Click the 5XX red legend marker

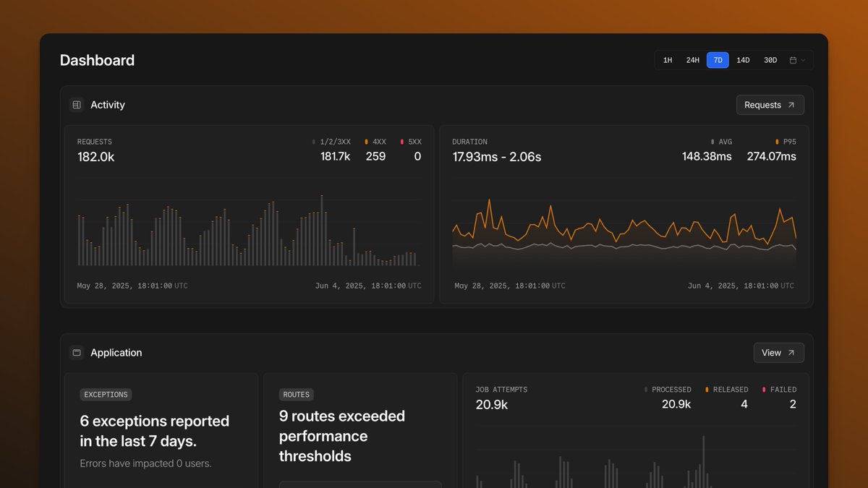[x=402, y=142]
